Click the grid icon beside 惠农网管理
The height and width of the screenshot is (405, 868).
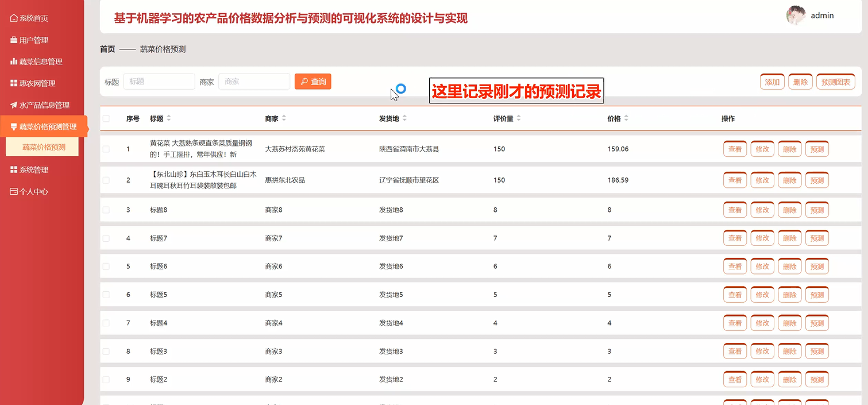pyautogui.click(x=14, y=83)
